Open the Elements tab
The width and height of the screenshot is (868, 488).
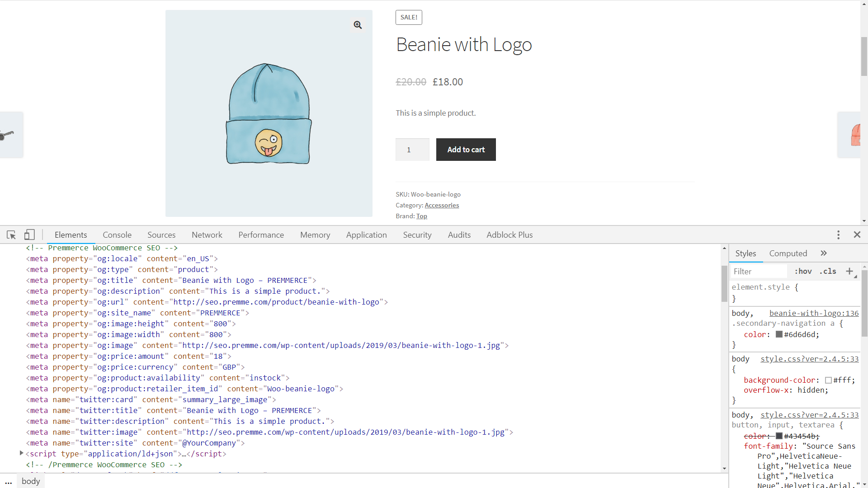click(x=71, y=235)
